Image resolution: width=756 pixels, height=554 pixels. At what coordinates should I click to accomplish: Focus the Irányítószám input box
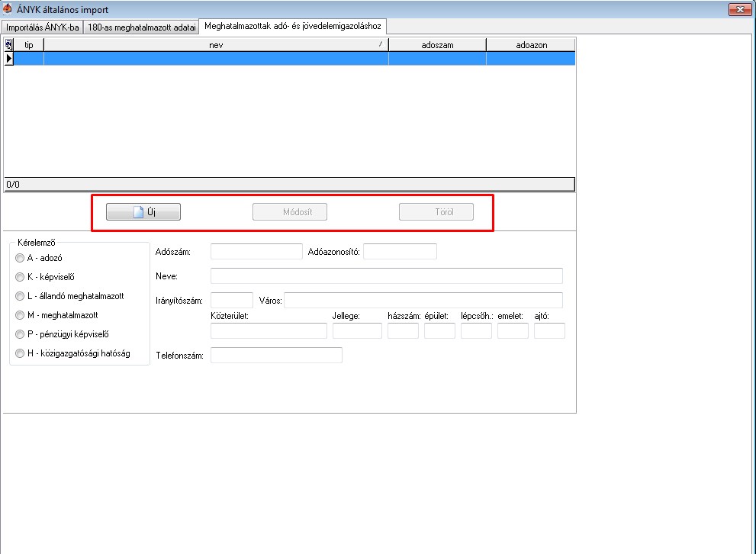(232, 300)
